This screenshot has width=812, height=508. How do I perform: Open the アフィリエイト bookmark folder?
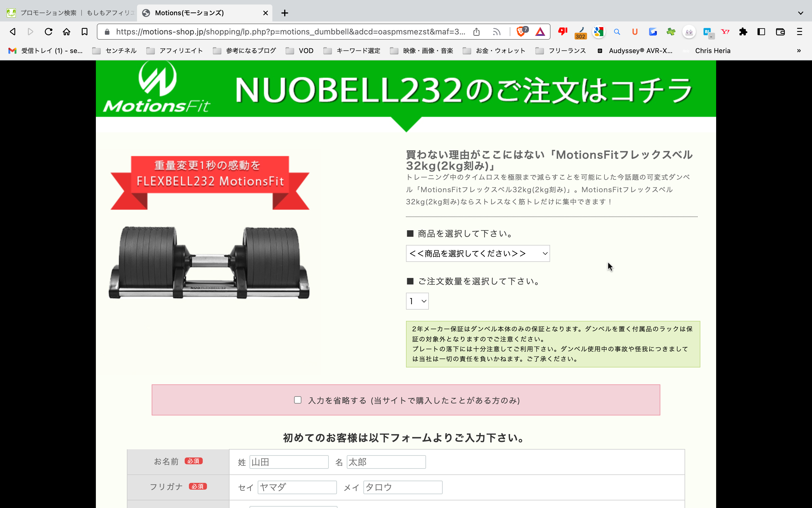tap(175, 51)
